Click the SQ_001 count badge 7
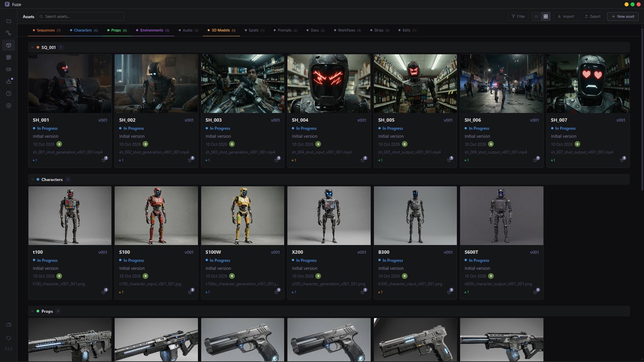This screenshot has width=644, height=362. tap(61, 47)
